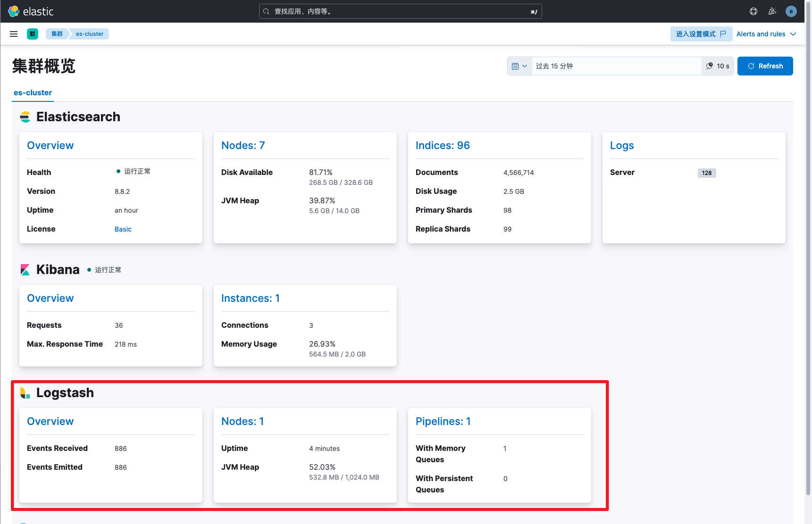Click the 128 Server log count badge
This screenshot has width=812, height=524.
[707, 173]
